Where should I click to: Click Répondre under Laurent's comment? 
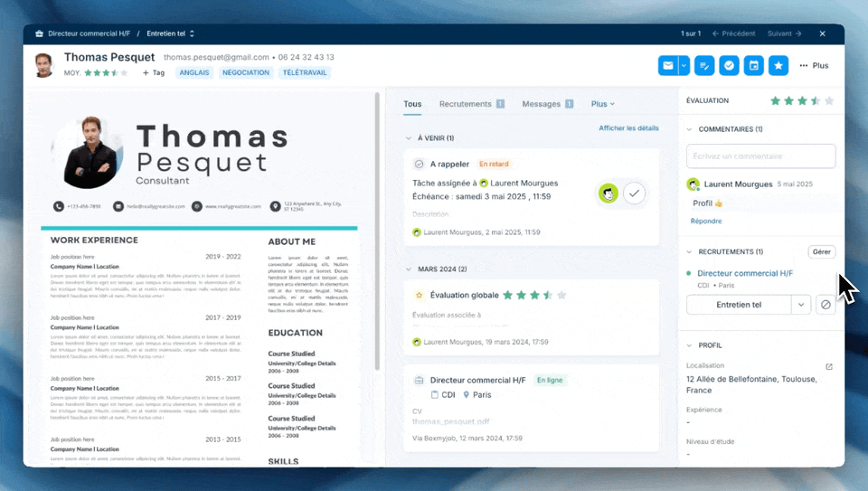[706, 221]
